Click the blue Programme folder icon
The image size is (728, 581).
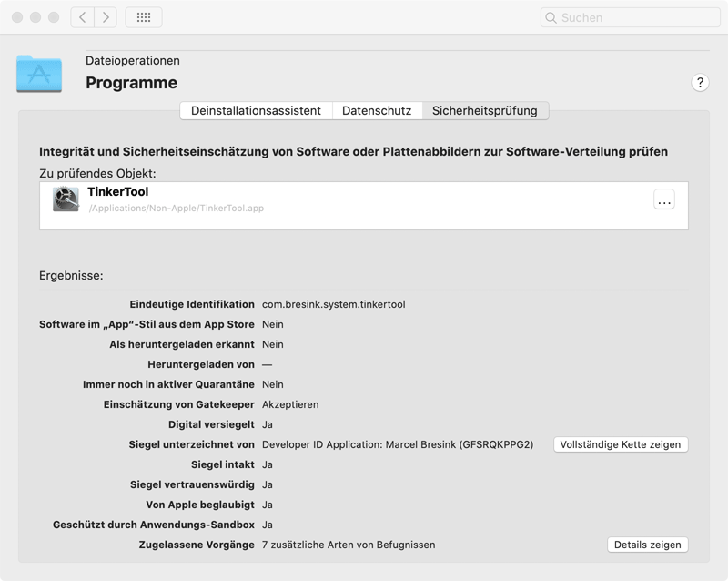point(39,74)
